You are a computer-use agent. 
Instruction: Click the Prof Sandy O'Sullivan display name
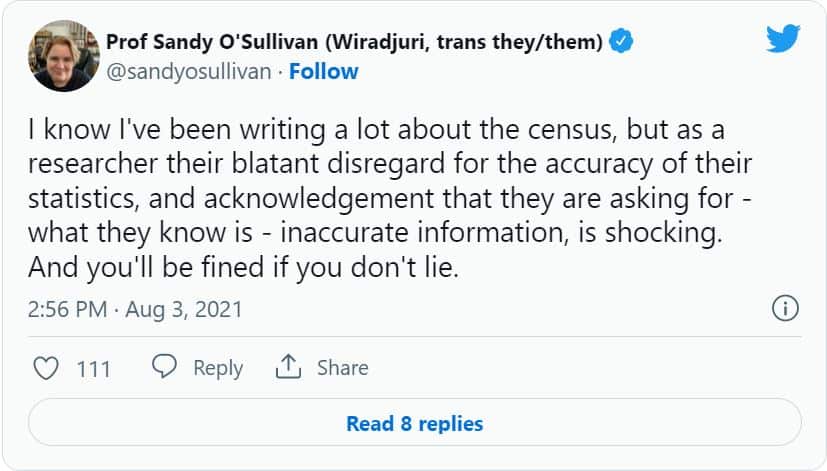tap(209, 42)
